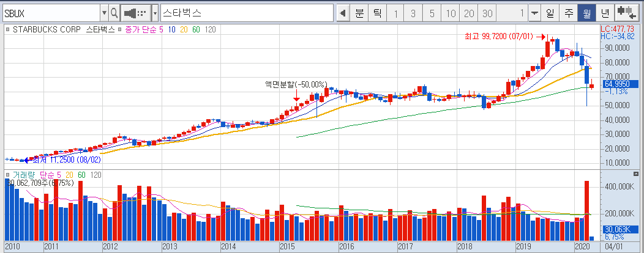Click the 2016 year axis label

pos(346,247)
